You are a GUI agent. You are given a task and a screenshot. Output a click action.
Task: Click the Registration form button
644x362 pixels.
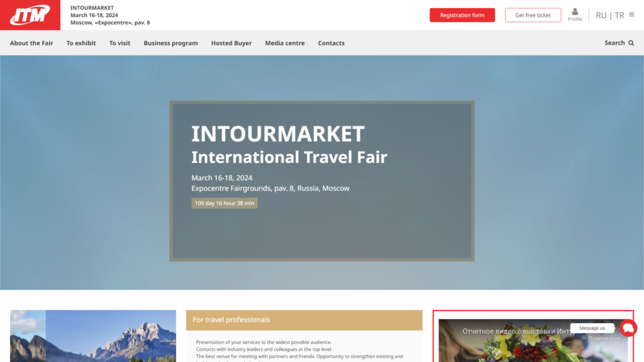pyautogui.click(x=462, y=15)
